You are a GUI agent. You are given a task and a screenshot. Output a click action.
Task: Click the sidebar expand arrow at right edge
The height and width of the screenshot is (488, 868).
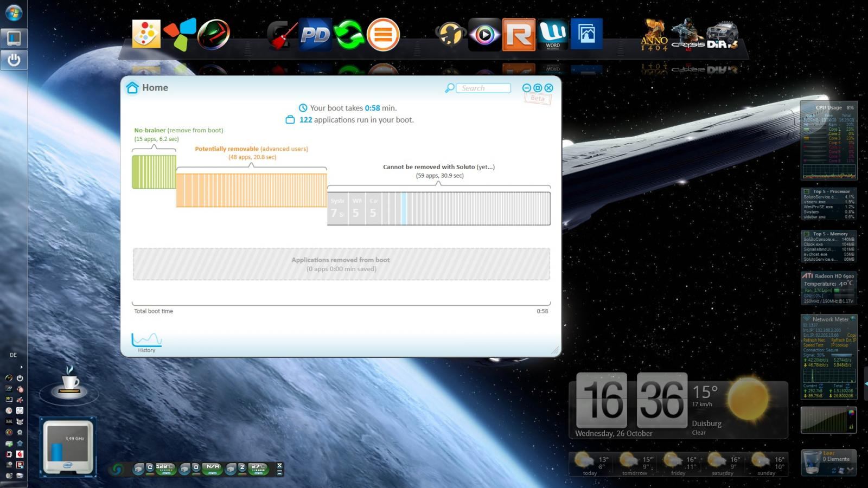pos(866,383)
